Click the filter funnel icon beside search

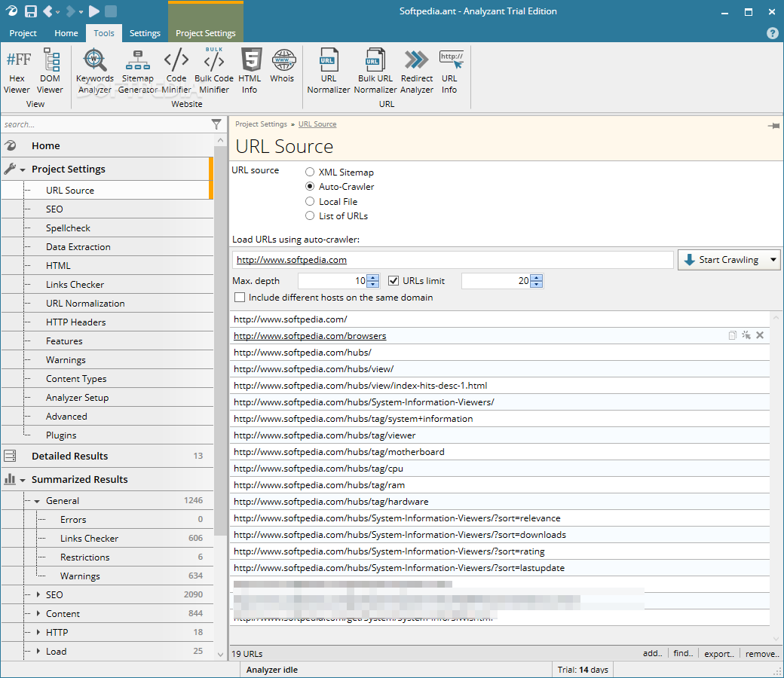click(216, 124)
